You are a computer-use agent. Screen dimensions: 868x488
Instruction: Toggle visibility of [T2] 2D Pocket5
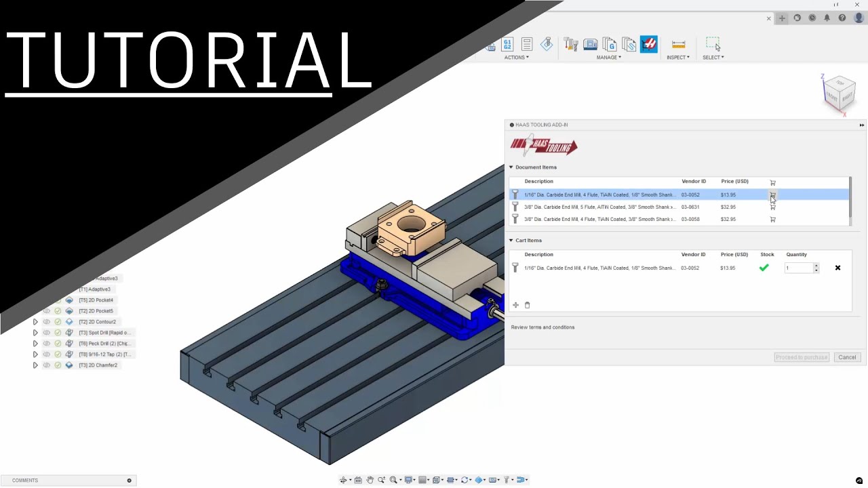point(47,311)
